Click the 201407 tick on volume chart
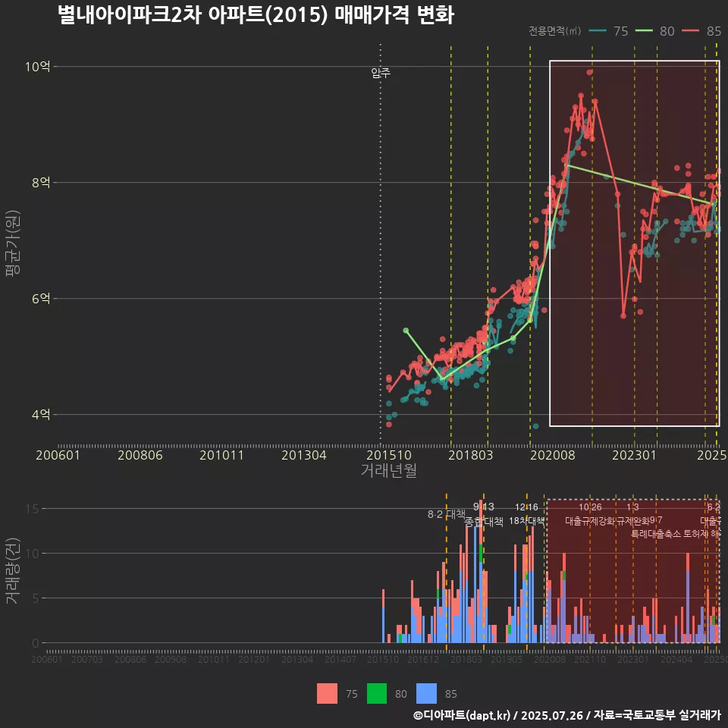 coord(340,659)
